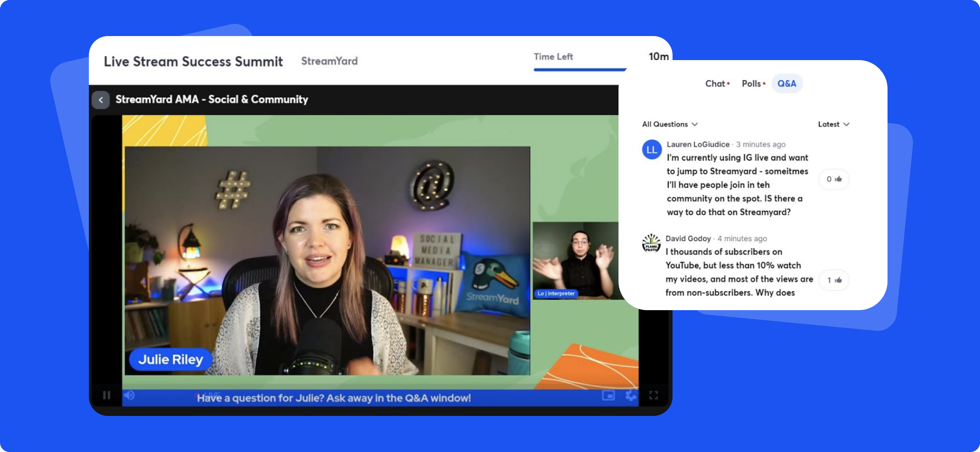
Task: Mute the video using the speaker icon
Action: pyautogui.click(x=129, y=395)
